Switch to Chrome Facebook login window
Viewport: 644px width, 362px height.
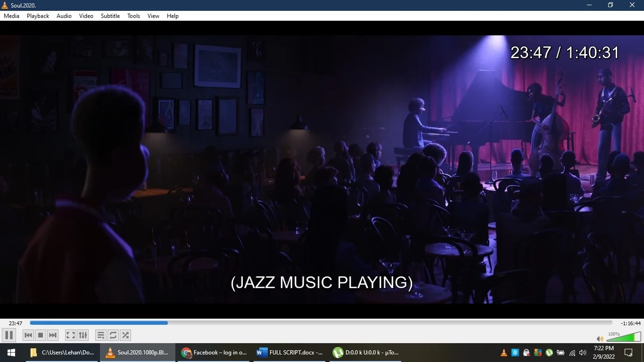(x=214, y=353)
